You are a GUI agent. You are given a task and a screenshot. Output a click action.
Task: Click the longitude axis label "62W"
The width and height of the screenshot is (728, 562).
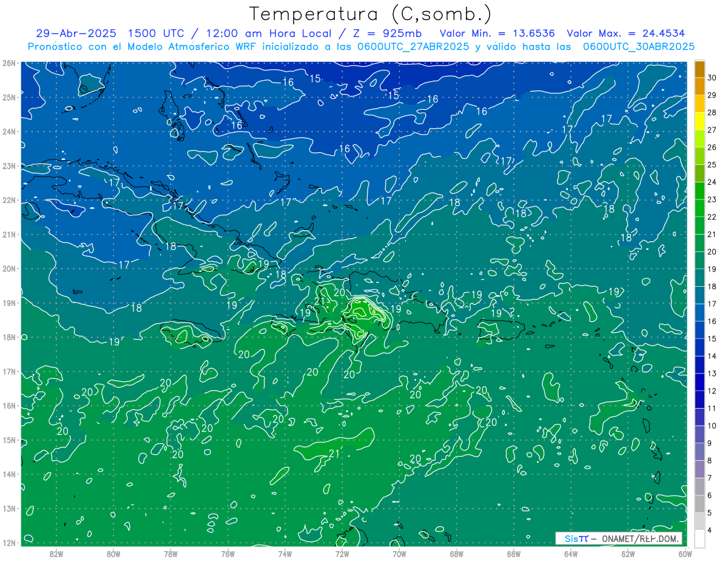click(628, 554)
